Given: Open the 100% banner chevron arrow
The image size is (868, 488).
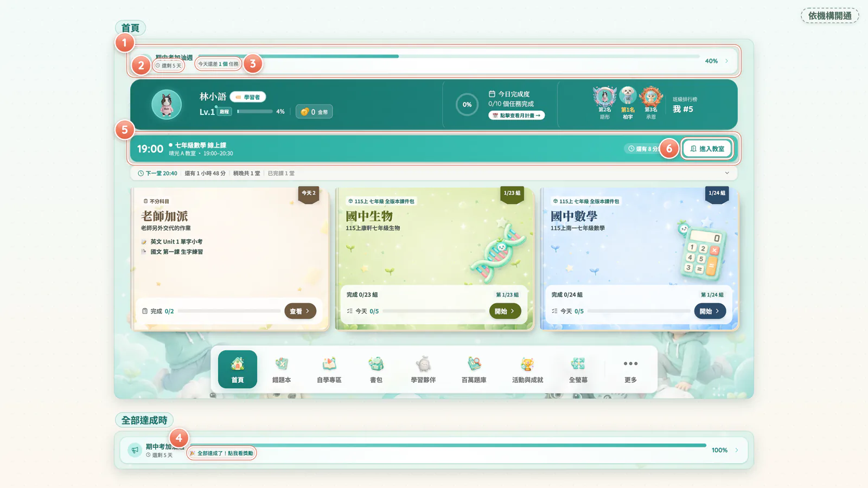Looking at the screenshot, I should [x=736, y=450].
